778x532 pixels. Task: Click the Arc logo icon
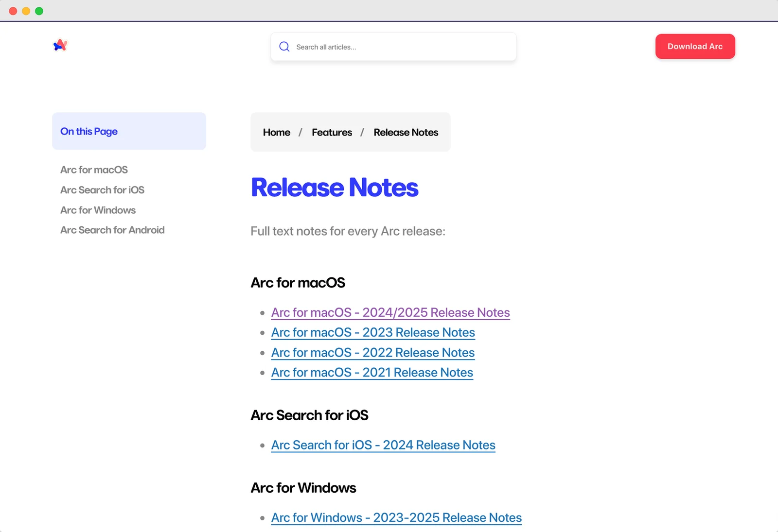point(60,45)
